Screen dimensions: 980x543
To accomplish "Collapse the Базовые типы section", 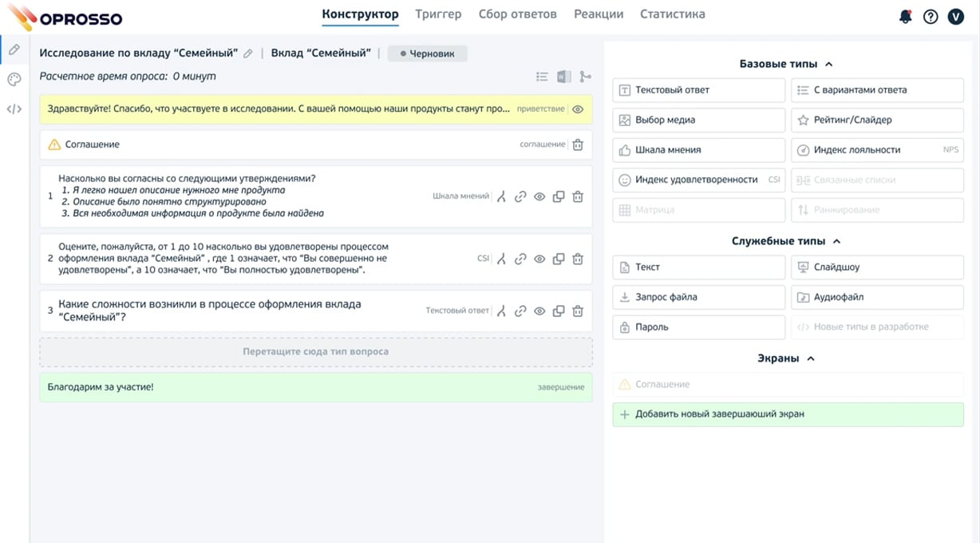I will coord(828,64).
